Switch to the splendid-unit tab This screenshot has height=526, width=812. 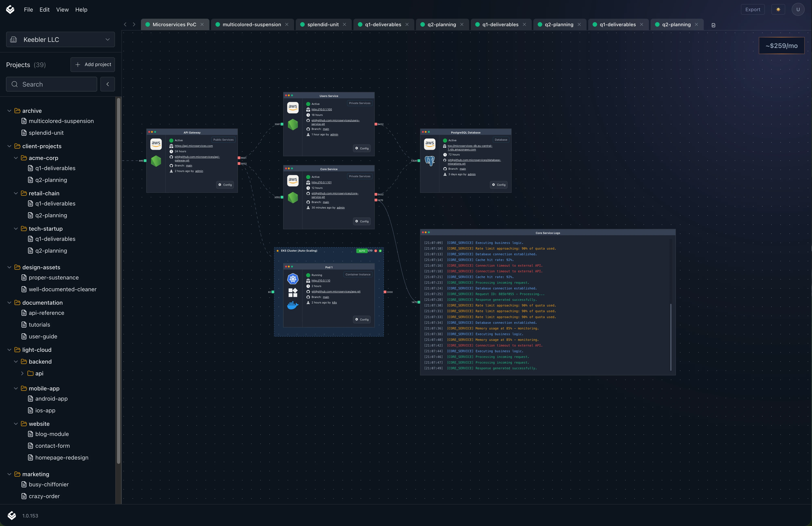pos(323,25)
